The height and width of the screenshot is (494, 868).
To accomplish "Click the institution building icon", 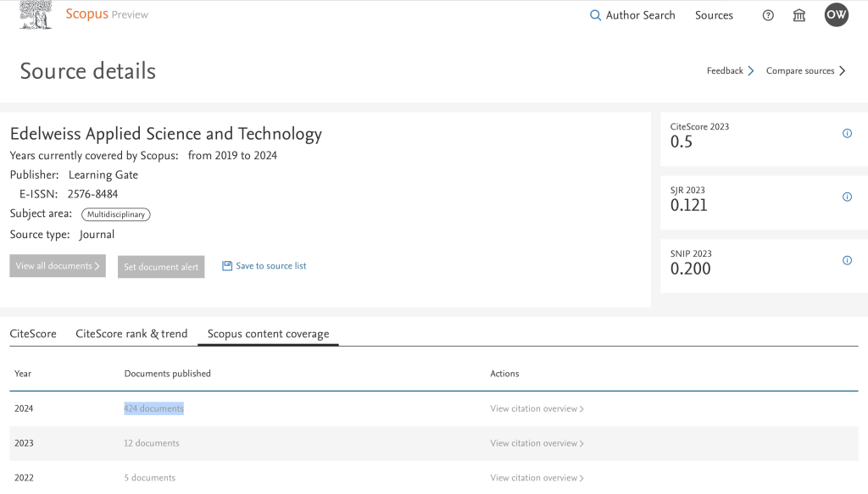I will (x=798, y=15).
